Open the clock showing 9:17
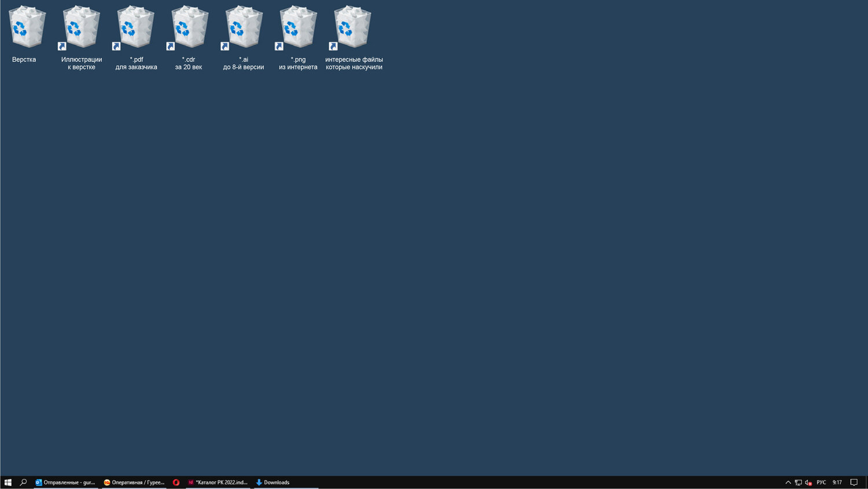 [x=837, y=482]
